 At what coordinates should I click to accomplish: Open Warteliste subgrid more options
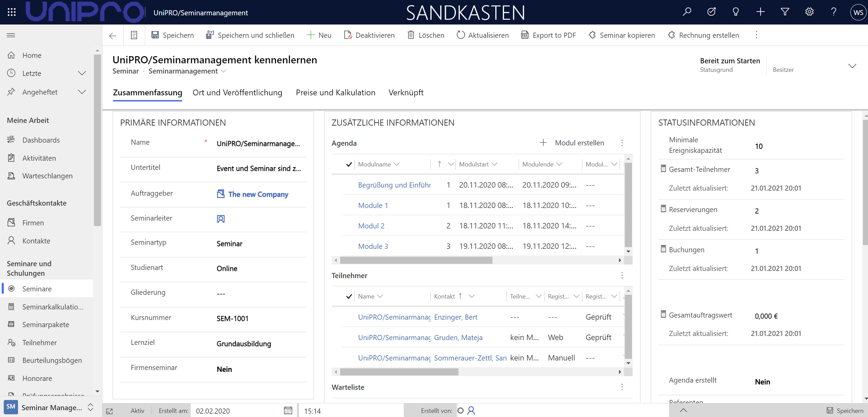622,387
